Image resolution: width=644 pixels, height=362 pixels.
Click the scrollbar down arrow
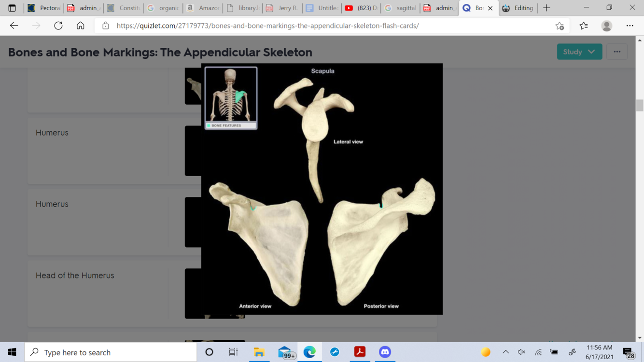(x=640, y=338)
